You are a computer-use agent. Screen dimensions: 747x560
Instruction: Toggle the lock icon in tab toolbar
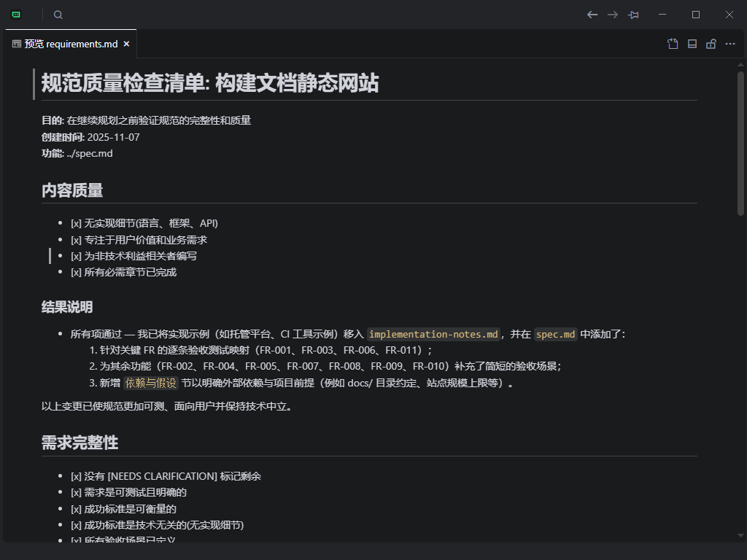pyautogui.click(x=711, y=44)
